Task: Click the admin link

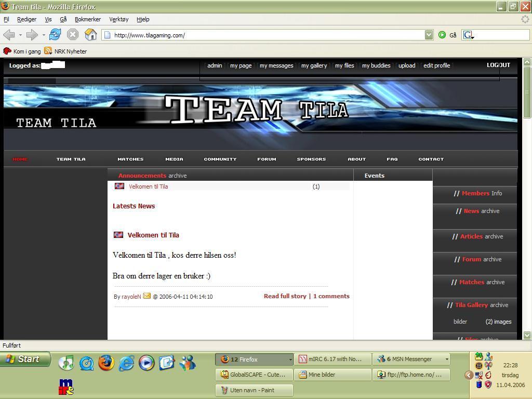Action: tap(215, 65)
